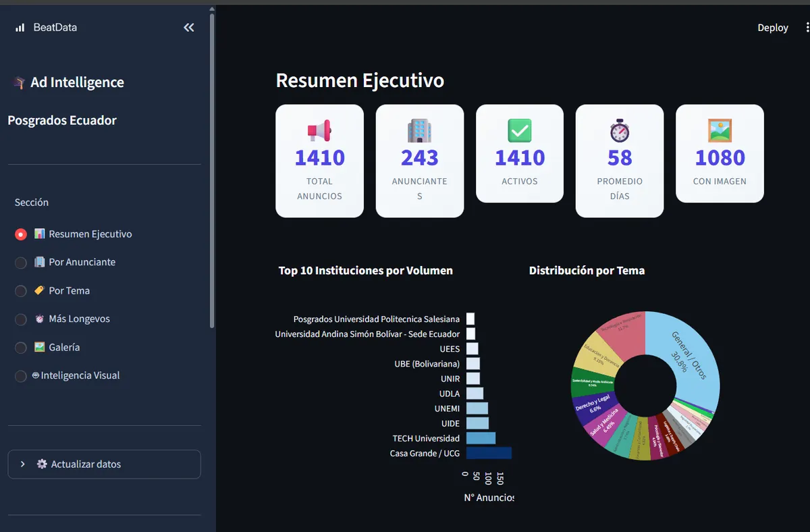
Task: Click Universidad Andina Simón Bolívar label
Action: [x=367, y=334]
